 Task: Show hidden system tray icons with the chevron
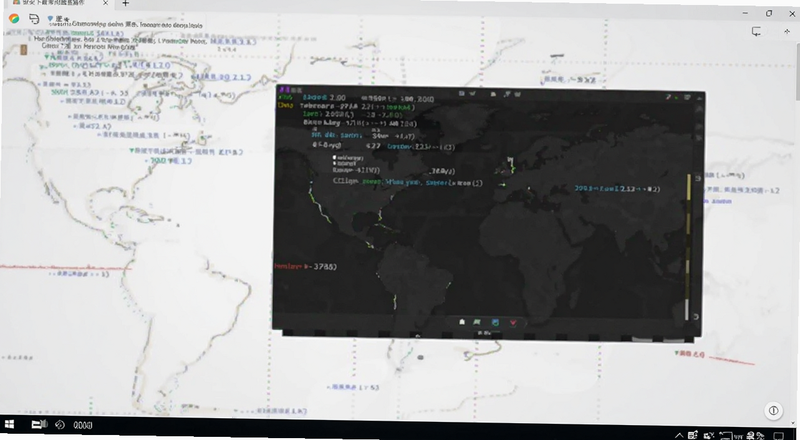coord(679,436)
